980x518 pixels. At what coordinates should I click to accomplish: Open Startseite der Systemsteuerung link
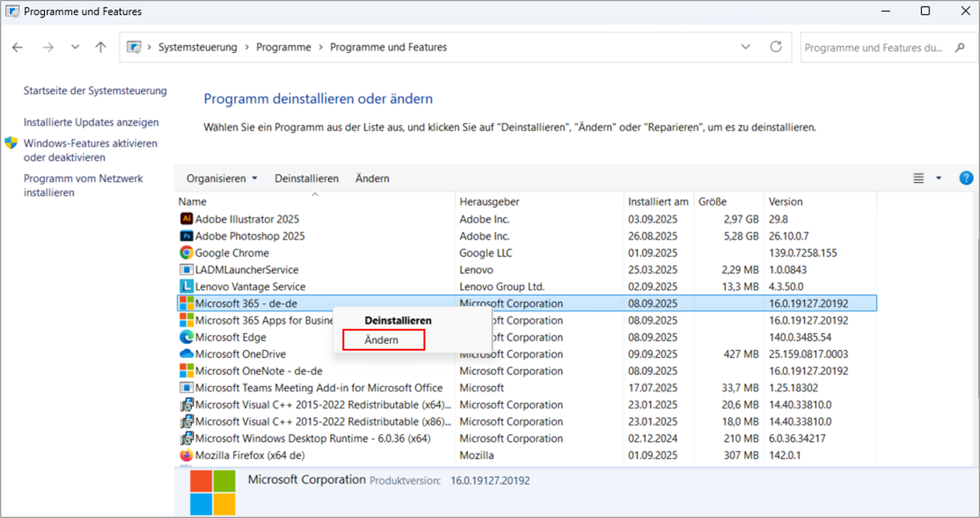tap(95, 91)
